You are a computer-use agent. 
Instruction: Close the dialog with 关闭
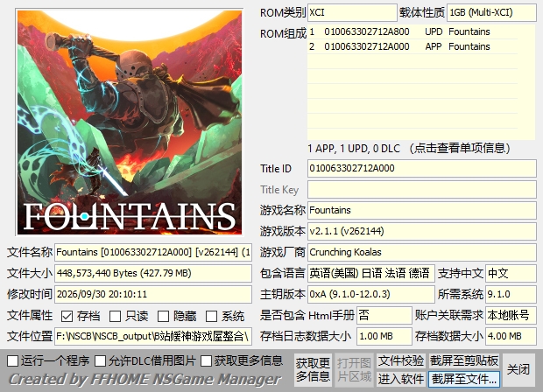point(518,370)
